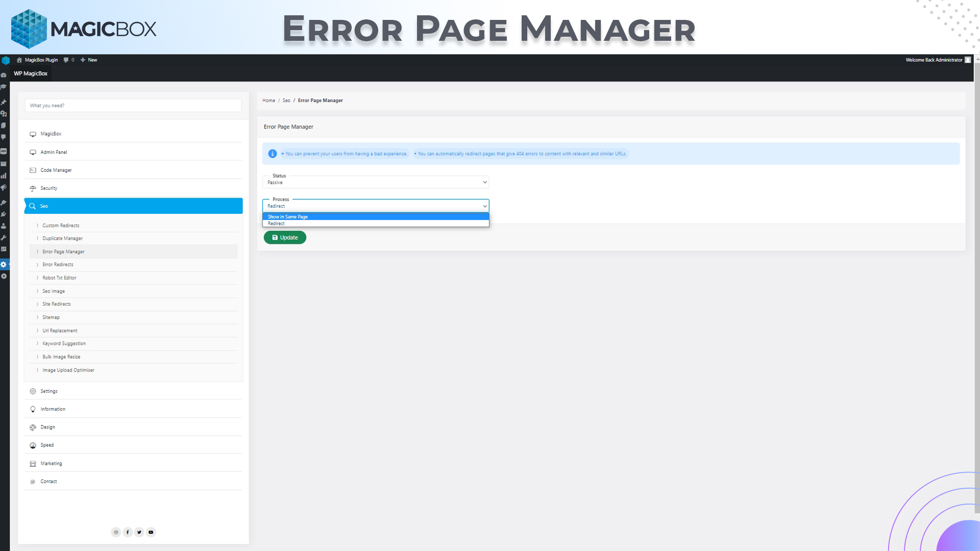Click the pushpin Posts icon in left rail
The width and height of the screenshot is (980, 551).
point(4,102)
